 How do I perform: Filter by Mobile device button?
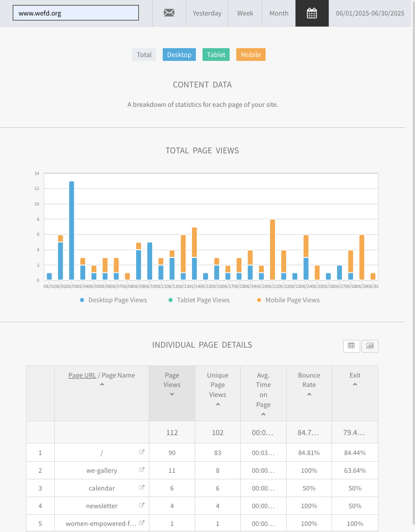[x=251, y=55]
